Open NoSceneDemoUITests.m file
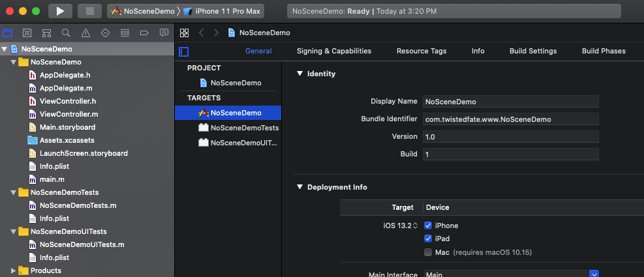644x277 pixels. (x=82, y=244)
